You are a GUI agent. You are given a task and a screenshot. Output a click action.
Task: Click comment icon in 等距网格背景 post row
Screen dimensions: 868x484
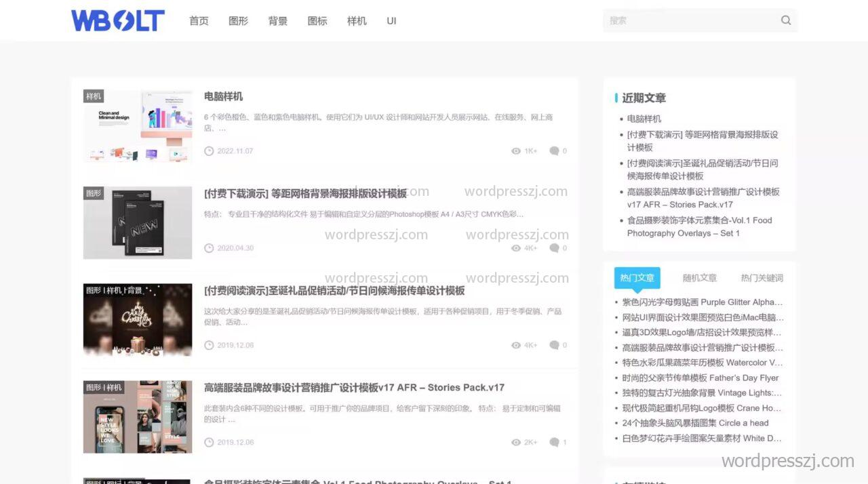pyautogui.click(x=554, y=248)
